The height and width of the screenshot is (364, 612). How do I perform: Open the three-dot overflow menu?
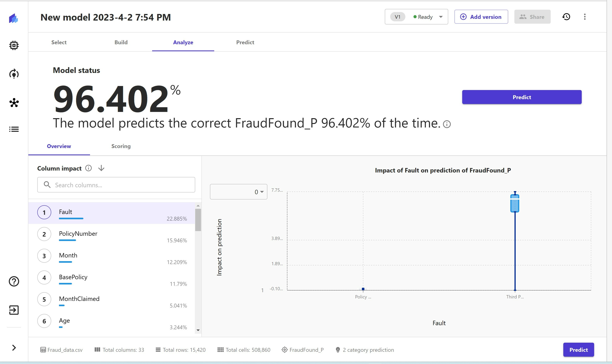(x=585, y=17)
